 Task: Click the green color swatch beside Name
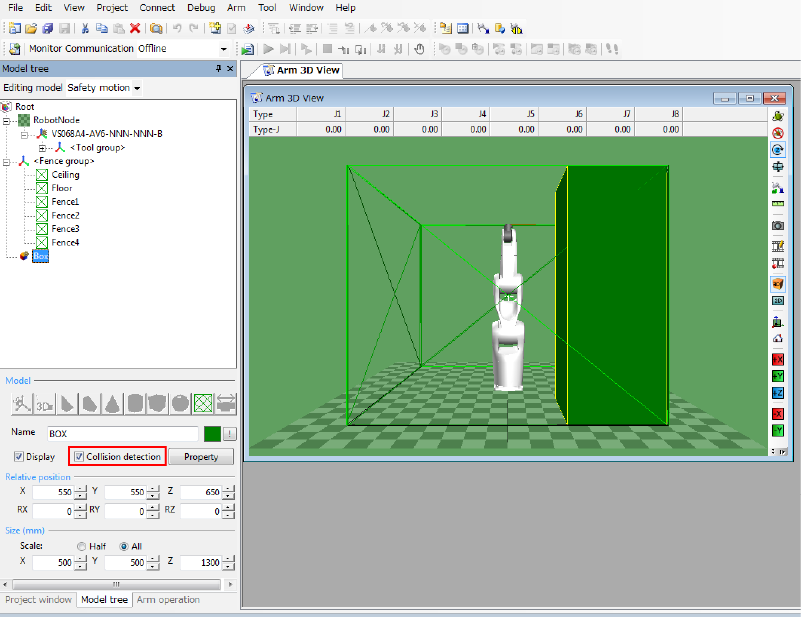[x=212, y=433]
